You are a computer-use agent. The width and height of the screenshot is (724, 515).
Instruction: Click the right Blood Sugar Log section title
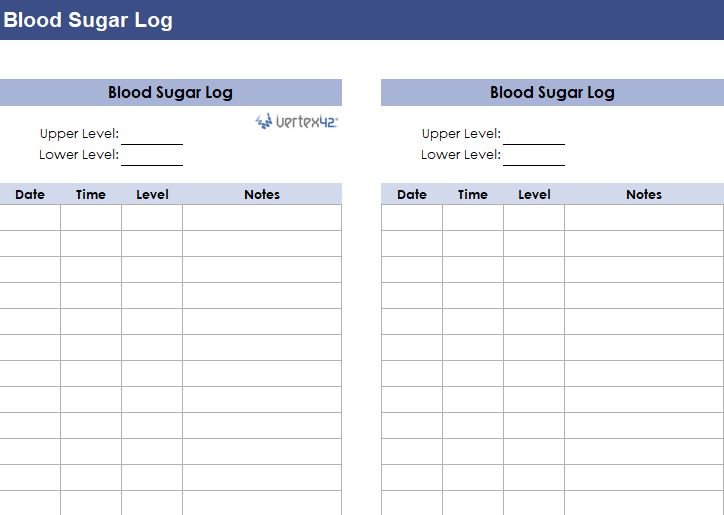(x=552, y=92)
